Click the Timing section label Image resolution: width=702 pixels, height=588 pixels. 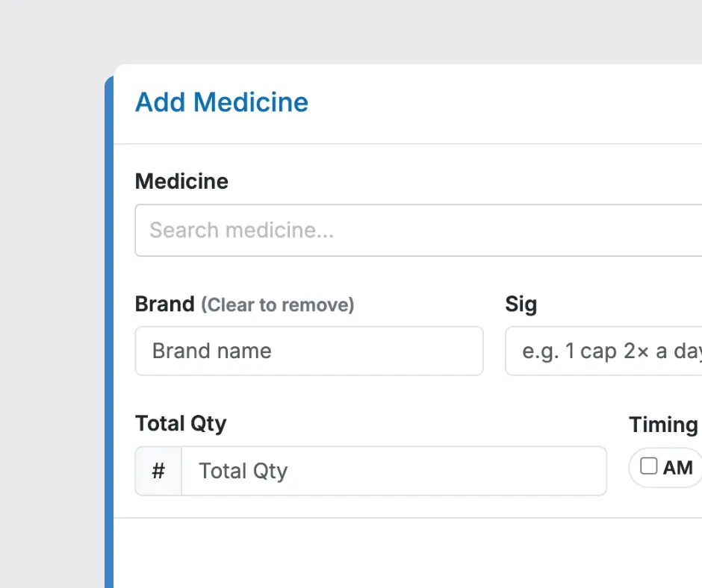click(x=663, y=425)
